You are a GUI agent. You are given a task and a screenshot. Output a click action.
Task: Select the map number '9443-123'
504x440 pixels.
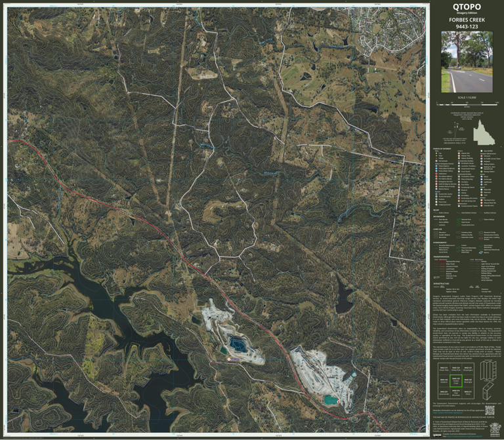pos(467,27)
